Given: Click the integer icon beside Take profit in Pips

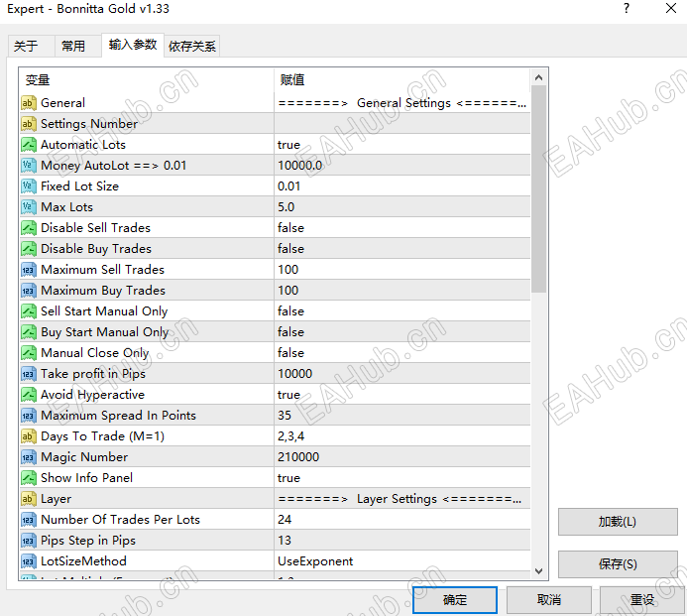Looking at the screenshot, I should pos(29,374).
